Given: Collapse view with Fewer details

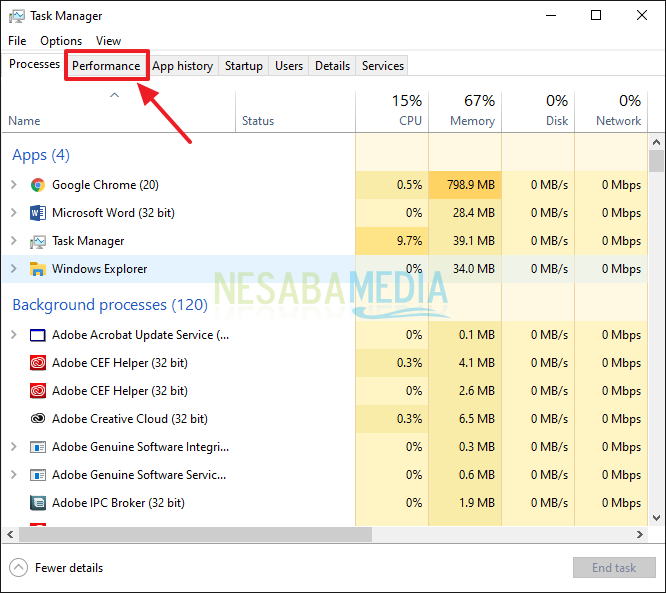Looking at the screenshot, I should point(58,568).
